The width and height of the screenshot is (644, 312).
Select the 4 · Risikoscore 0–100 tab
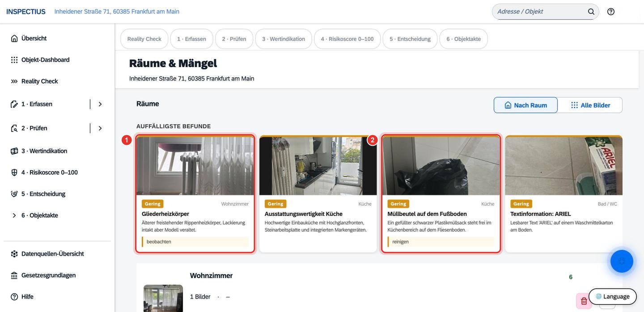(347, 39)
